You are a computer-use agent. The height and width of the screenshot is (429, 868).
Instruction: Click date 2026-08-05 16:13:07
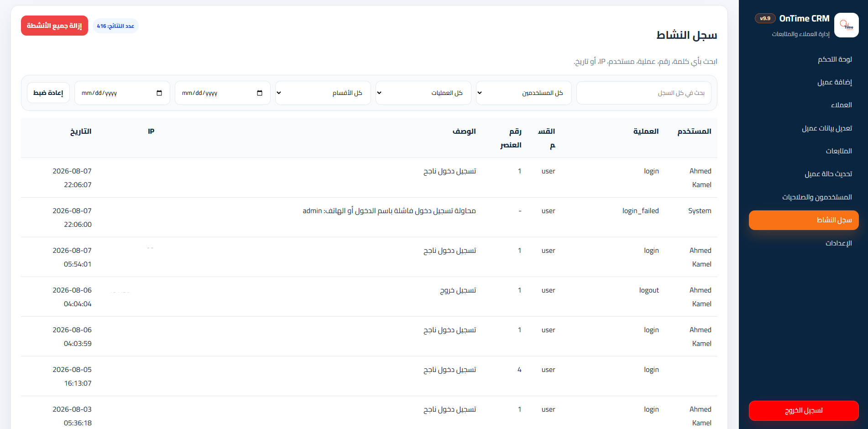point(72,377)
